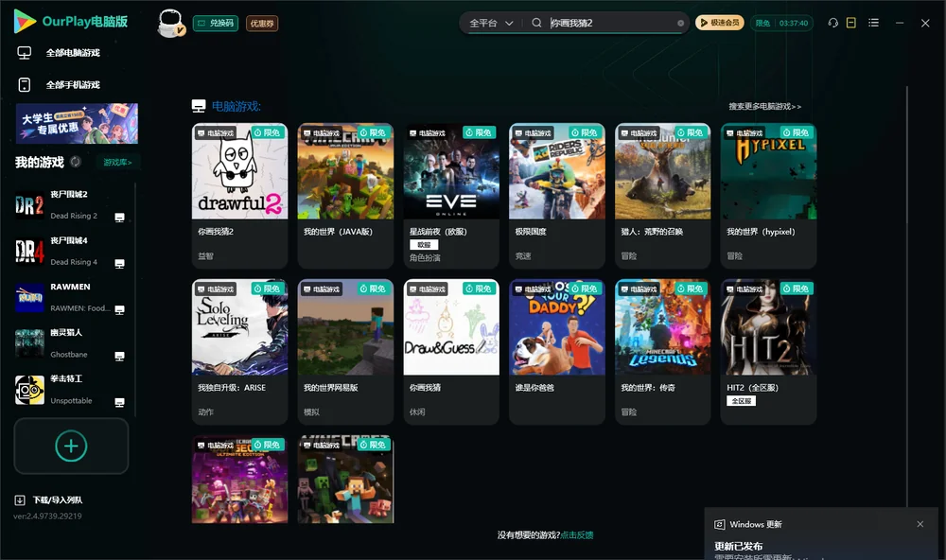Dismiss the Windows 更新 notification
This screenshot has width=946, height=560.
click(x=920, y=524)
